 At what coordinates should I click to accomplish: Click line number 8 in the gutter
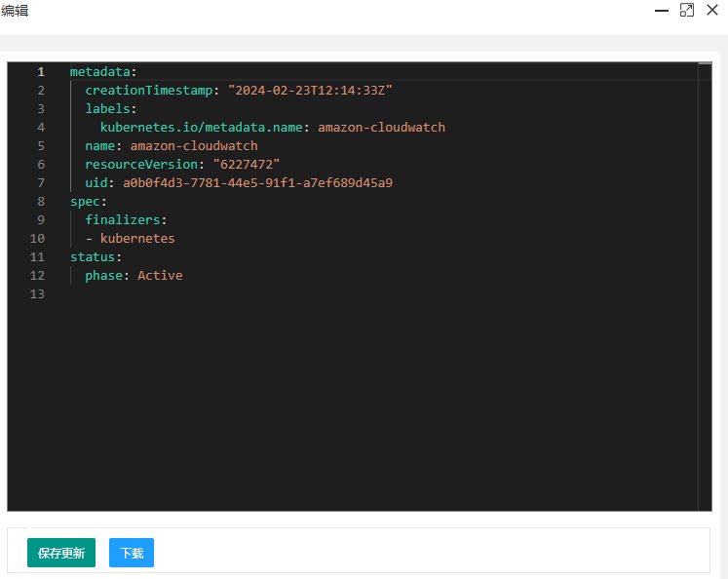(x=41, y=202)
